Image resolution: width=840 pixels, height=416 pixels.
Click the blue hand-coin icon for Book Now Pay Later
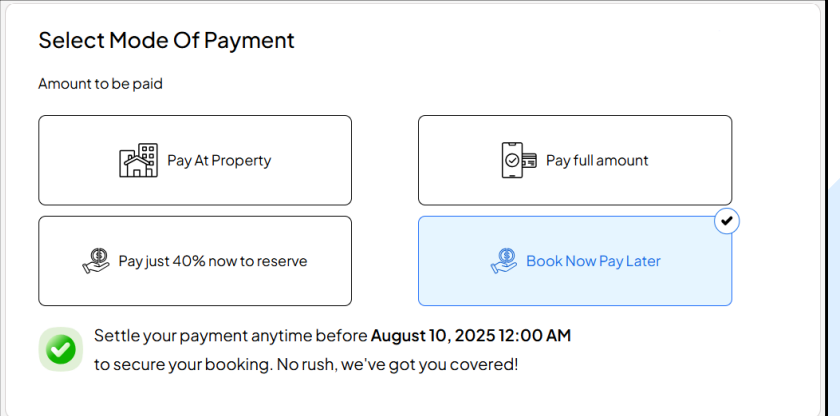[503, 261]
